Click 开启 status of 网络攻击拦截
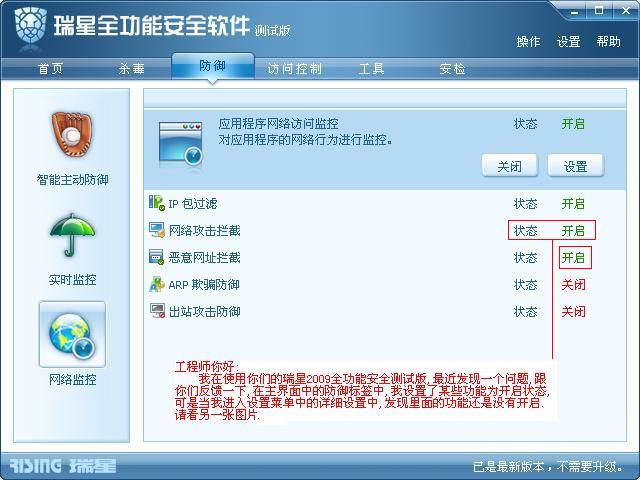This screenshot has width=640, height=480. pos(573,231)
